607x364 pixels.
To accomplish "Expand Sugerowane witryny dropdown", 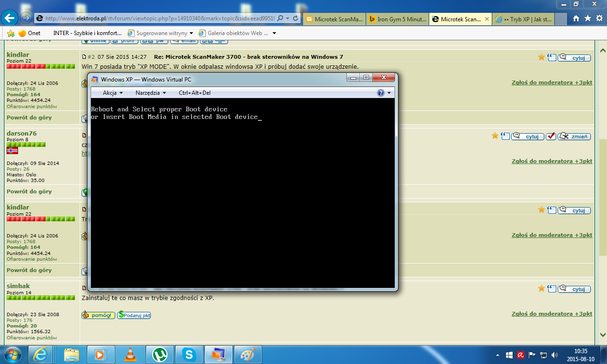I will (x=191, y=33).
